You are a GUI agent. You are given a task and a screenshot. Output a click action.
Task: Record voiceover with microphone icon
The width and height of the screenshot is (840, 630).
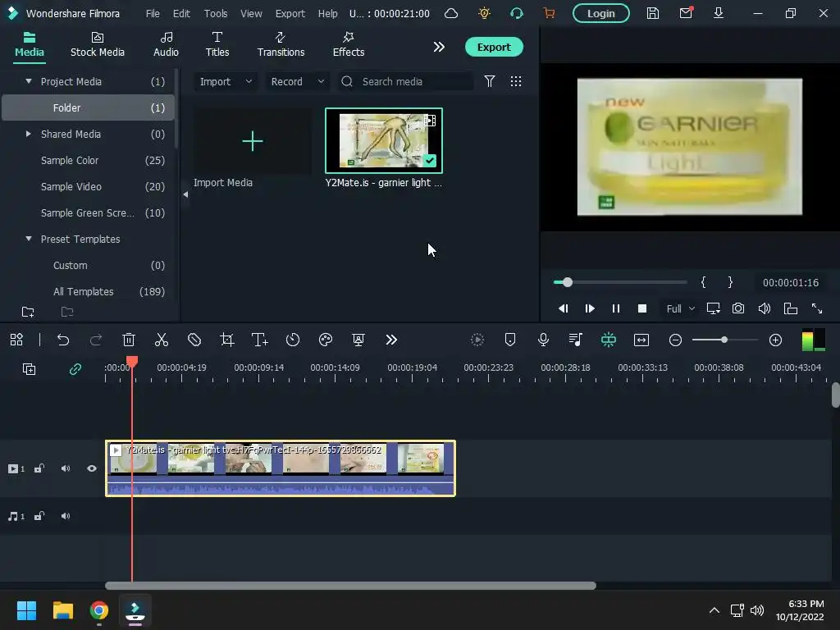point(543,340)
